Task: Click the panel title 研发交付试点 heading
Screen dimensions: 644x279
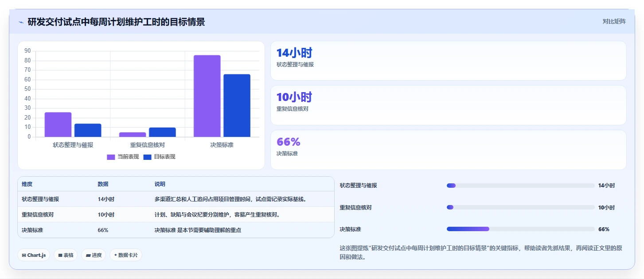Action: [116, 22]
